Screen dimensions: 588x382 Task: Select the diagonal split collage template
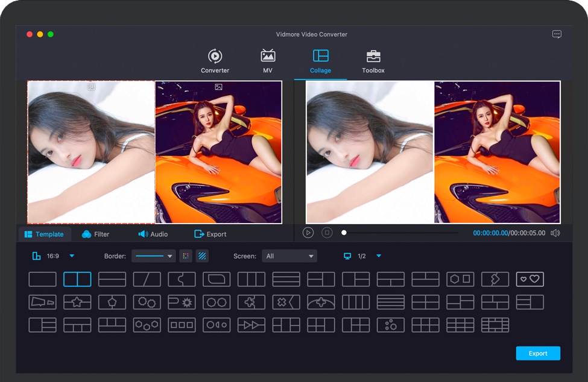[x=147, y=279]
